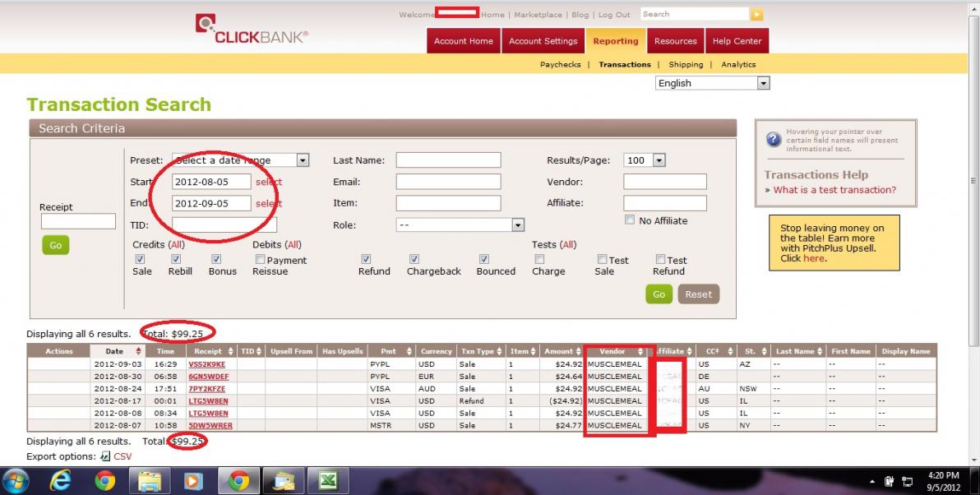Image resolution: width=980 pixels, height=495 pixels.
Task: Click the 4:20 PM taskbar clock
Action: pos(943,475)
